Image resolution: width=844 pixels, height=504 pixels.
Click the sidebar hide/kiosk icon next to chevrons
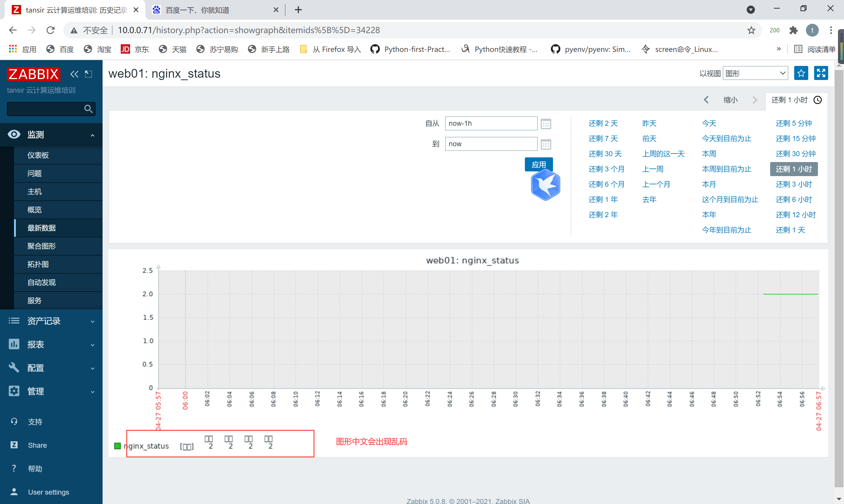(88, 74)
